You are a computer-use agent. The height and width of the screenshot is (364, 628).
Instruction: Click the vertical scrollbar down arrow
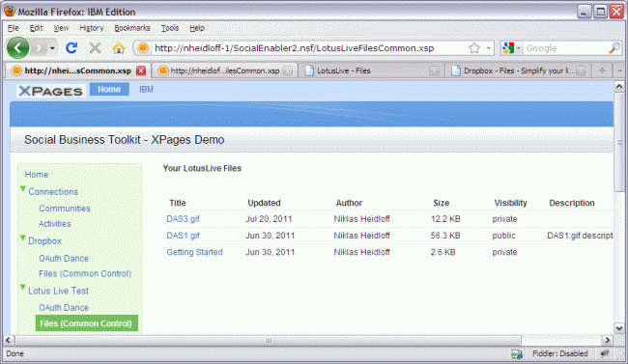(619, 329)
